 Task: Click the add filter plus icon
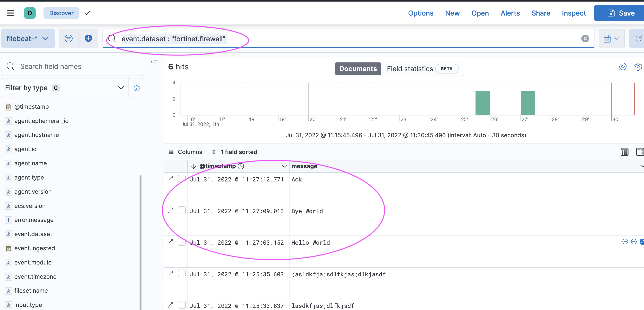(x=88, y=38)
